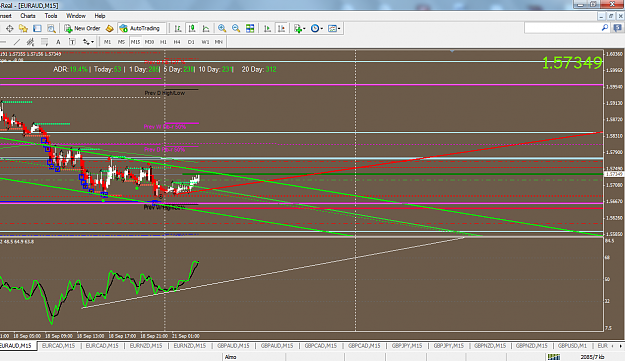
Task: Click the Prev D High/Low label
Action: point(165,93)
